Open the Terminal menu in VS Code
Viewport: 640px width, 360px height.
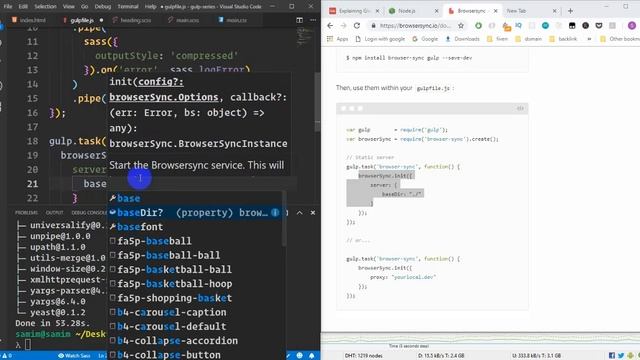[128, 7]
